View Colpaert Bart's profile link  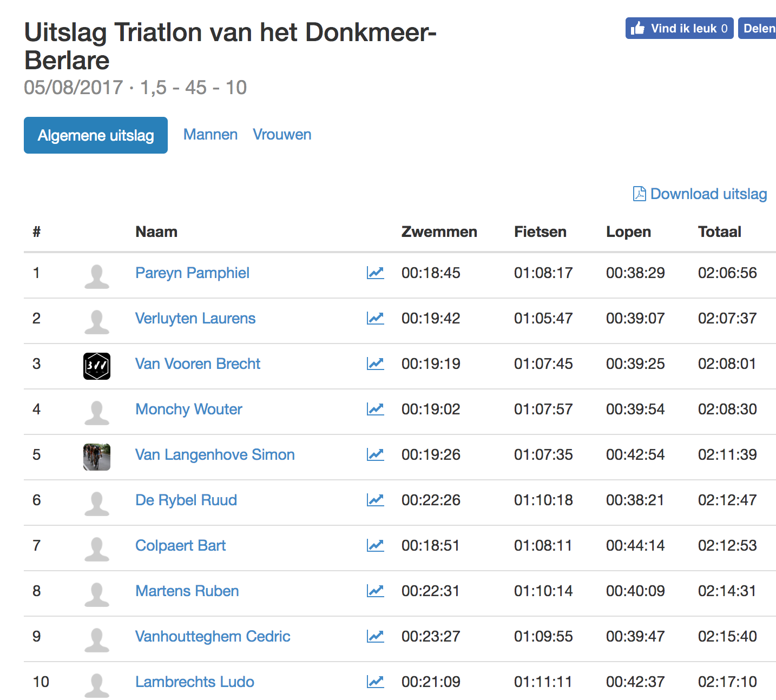point(180,545)
